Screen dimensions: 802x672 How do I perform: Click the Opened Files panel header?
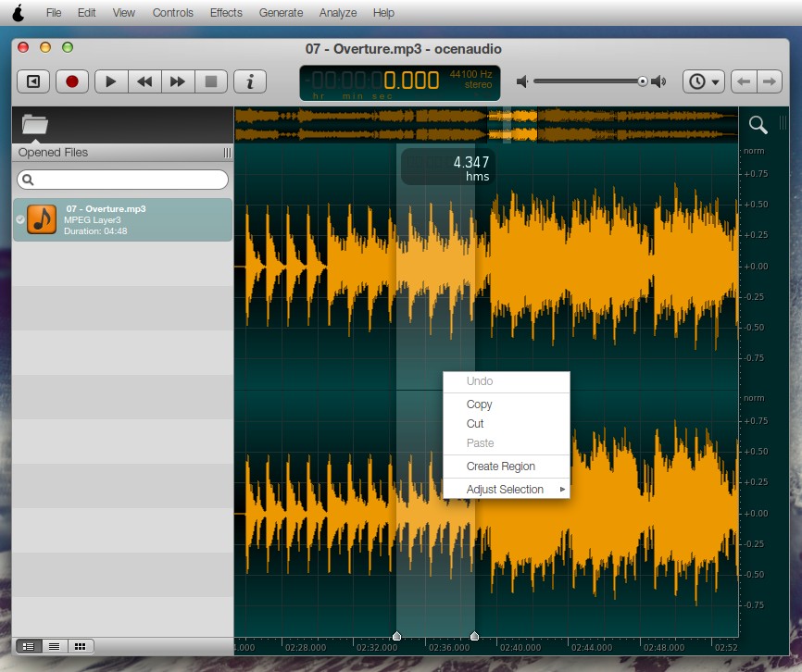tap(123, 153)
